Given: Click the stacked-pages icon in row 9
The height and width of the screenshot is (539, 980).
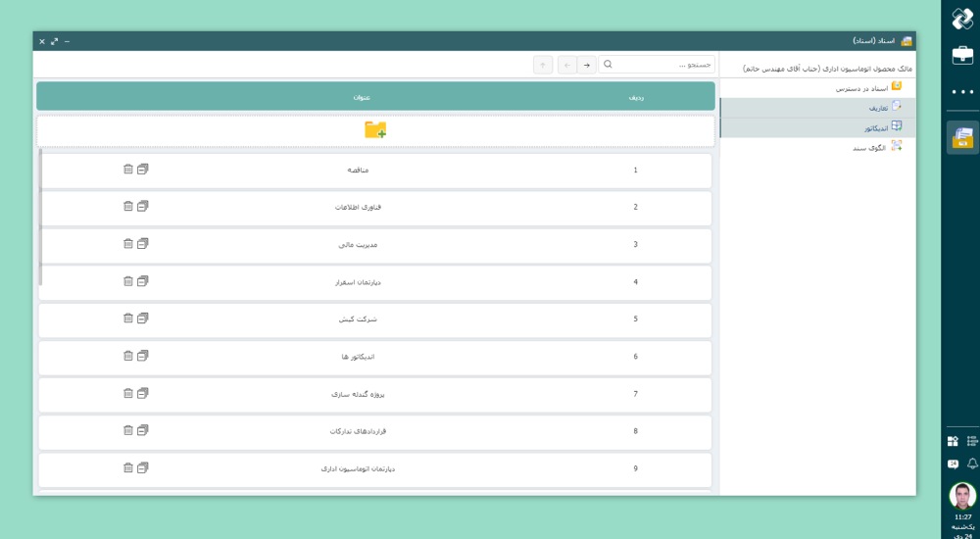Looking at the screenshot, I should [142, 467].
